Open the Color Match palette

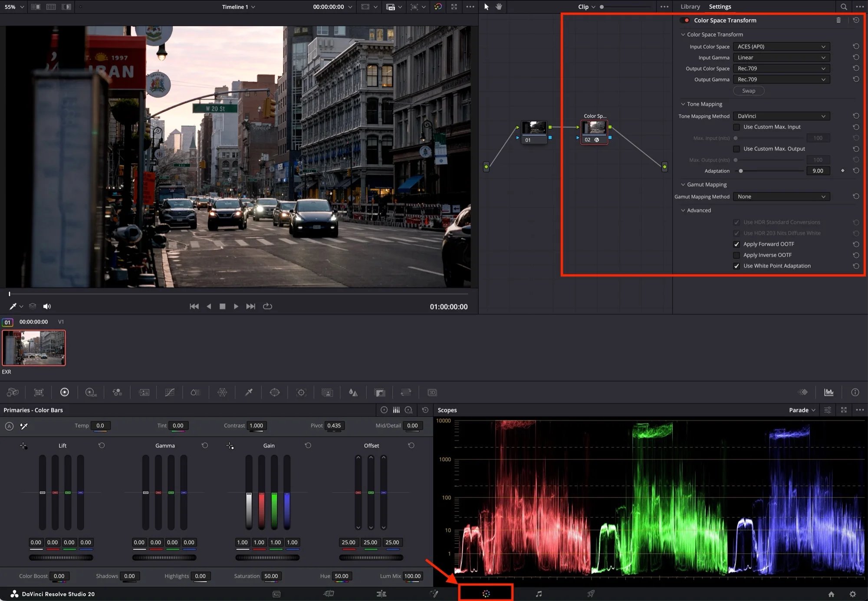click(x=39, y=392)
